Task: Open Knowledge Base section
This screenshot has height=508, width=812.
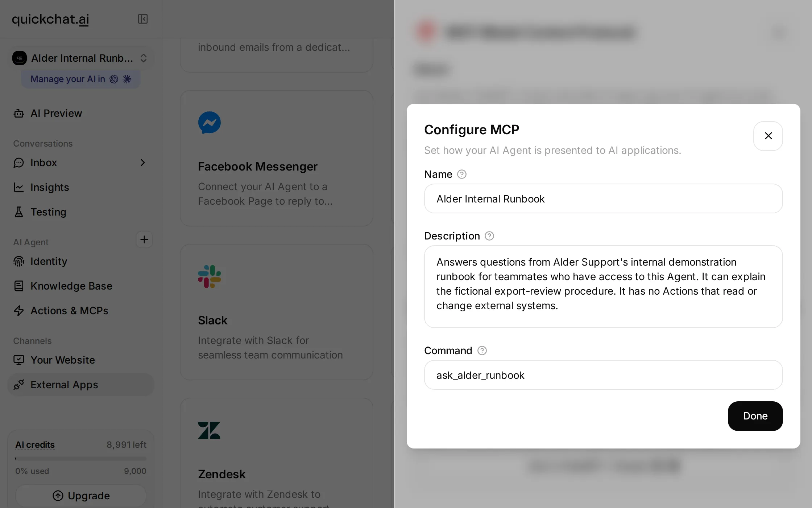Action: (80, 286)
